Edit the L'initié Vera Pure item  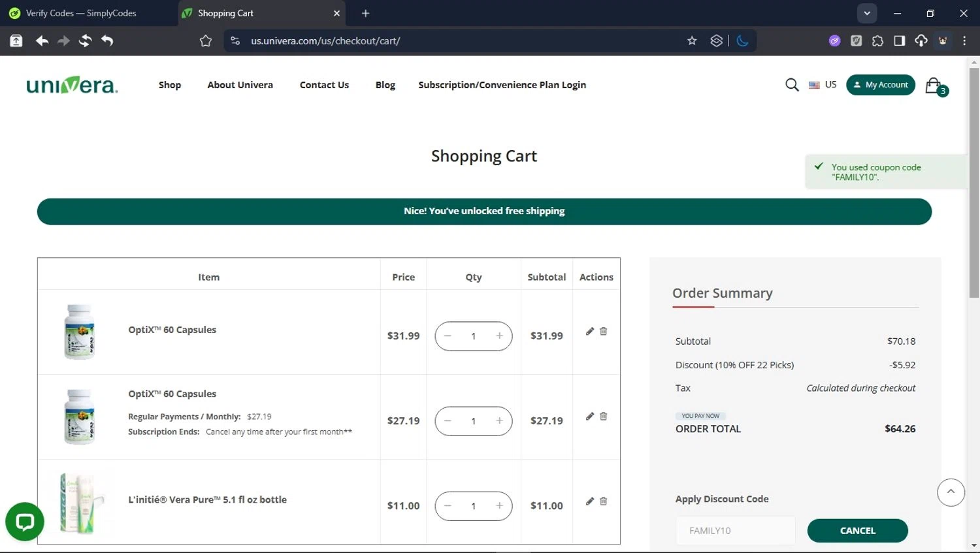(x=590, y=501)
